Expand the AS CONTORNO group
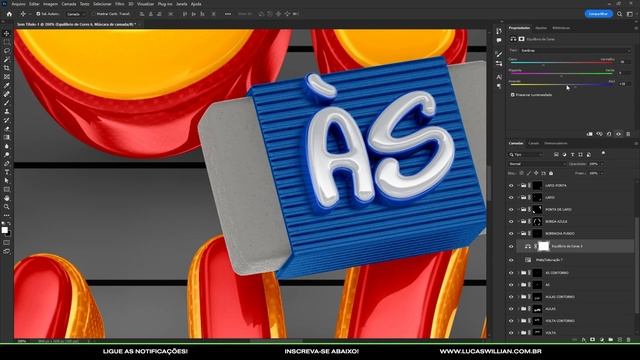 click(x=518, y=273)
